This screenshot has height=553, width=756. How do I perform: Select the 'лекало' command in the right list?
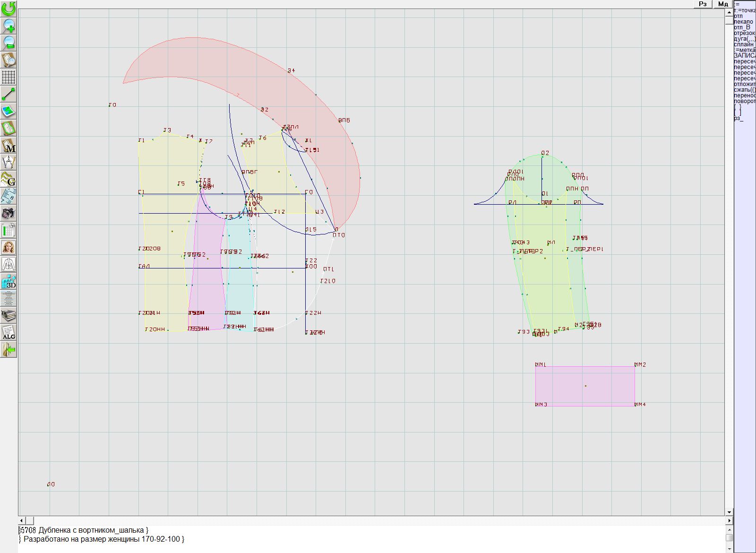744,22
